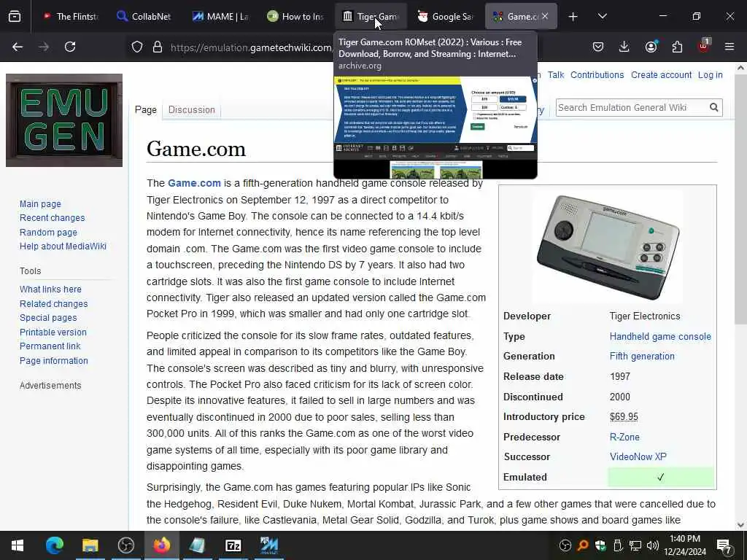Click the Log in link
The image size is (747, 560).
[x=710, y=75]
